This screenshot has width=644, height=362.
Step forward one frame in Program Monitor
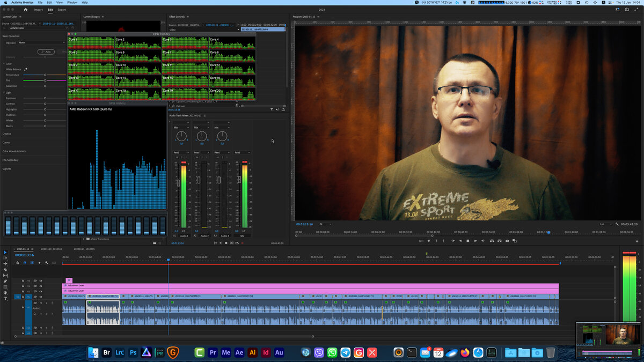[475, 241]
